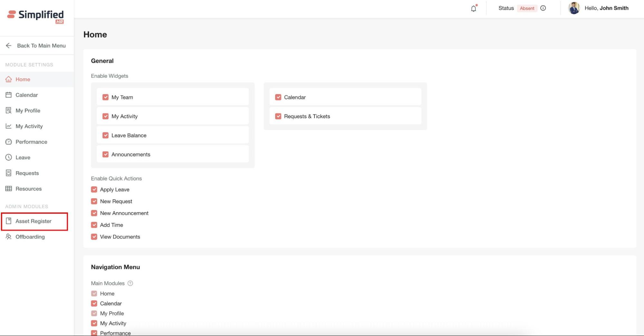Image resolution: width=644 pixels, height=336 pixels.
Task: Uncheck the My Team widget checkbox
Action: (105, 97)
